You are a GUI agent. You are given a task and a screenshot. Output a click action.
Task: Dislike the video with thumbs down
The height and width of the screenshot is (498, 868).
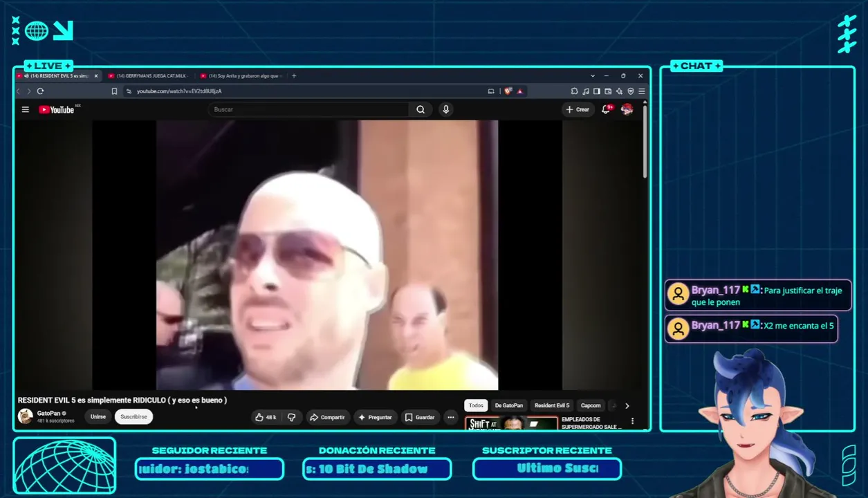pos(291,417)
